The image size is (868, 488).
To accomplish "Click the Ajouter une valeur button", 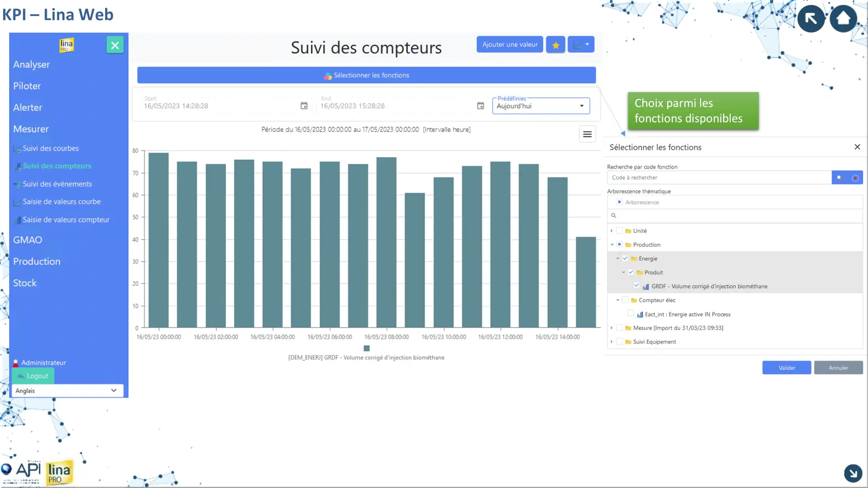I will point(510,44).
